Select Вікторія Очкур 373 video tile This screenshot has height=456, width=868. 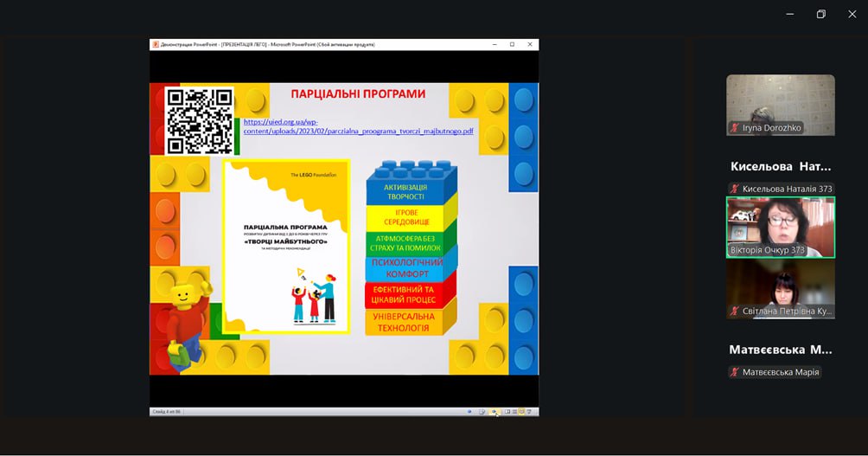click(x=780, y=226)
